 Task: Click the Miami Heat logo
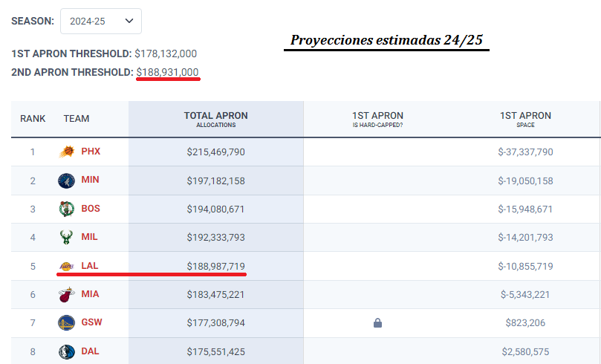click(x=66, y=294)
